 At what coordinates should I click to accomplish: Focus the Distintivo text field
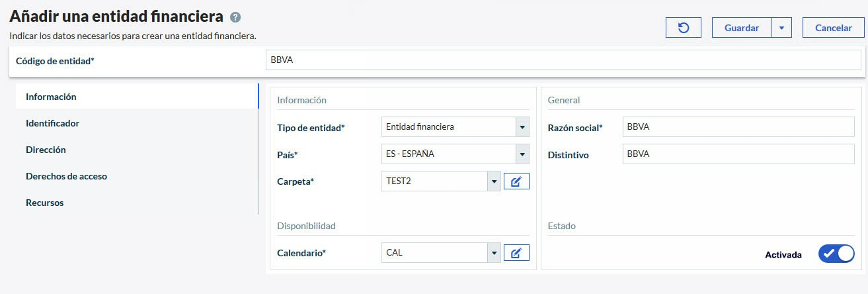(x=738, y=154)
